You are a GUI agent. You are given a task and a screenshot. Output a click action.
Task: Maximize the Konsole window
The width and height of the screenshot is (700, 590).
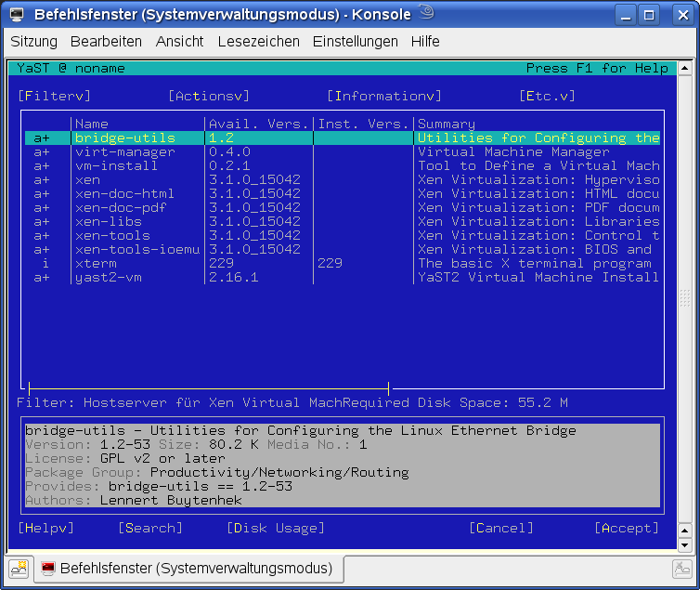coord(650,14)
